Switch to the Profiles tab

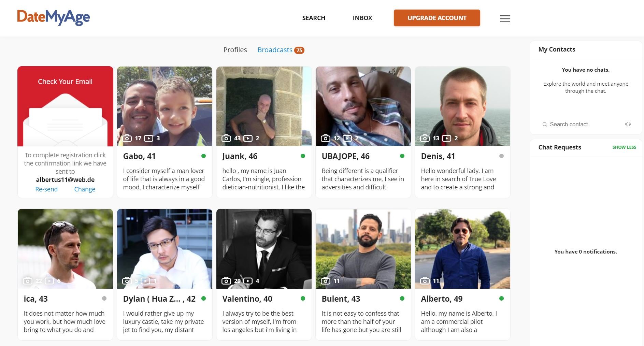pyautogui.click(x=235, y=50)
